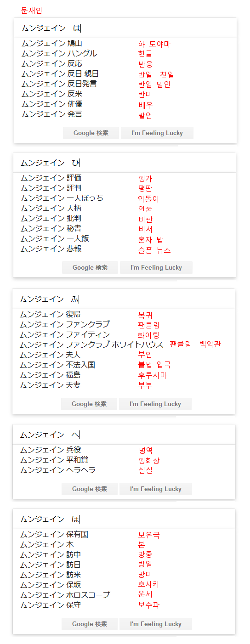The image size is (250, 644).
Task: Select suggestion ムンジェイン ファンクラブ ホワイトハウス
Action: pos(91,345)
